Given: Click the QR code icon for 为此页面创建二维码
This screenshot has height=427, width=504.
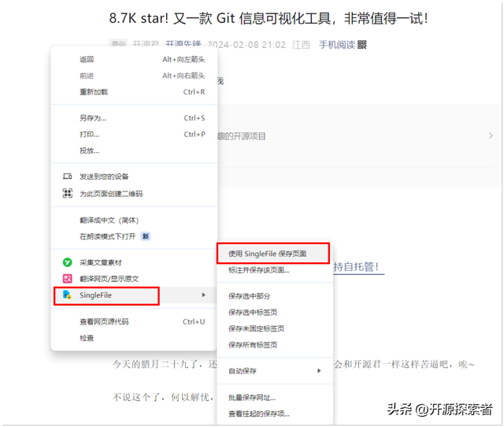Looking at the screenshot, I should (67, 193).
